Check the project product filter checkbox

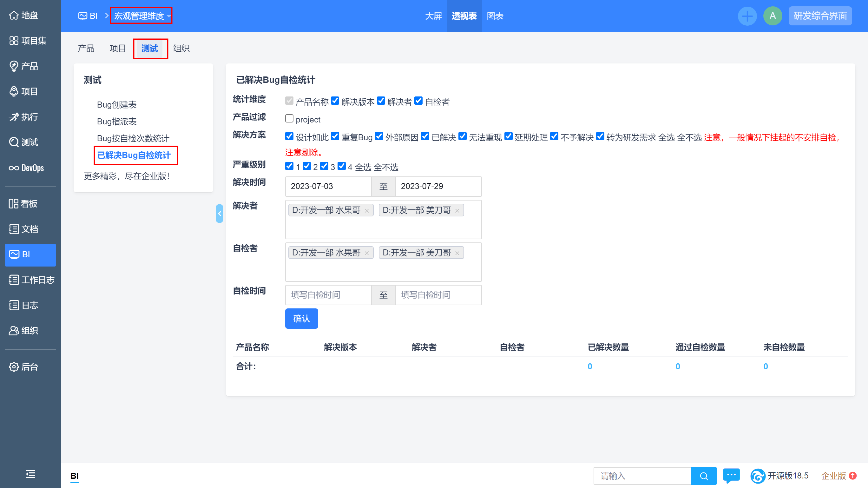tap(289, 119)
